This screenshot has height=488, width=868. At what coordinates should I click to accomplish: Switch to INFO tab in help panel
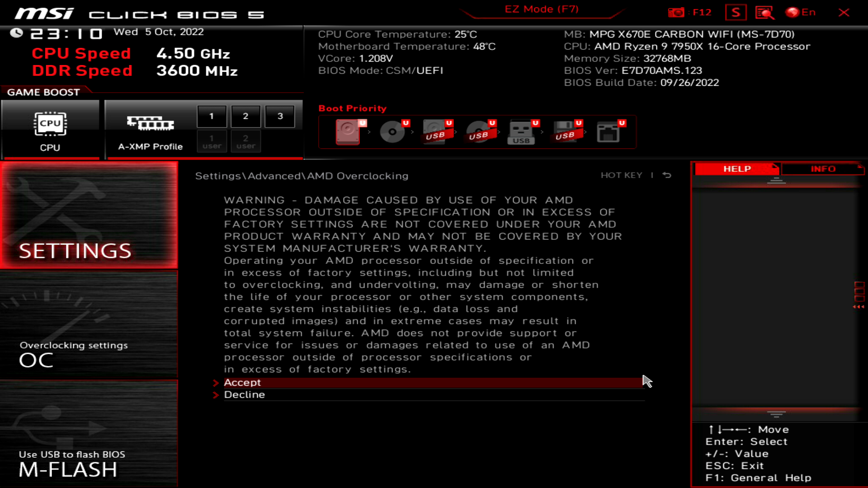(x=823, y=169)
